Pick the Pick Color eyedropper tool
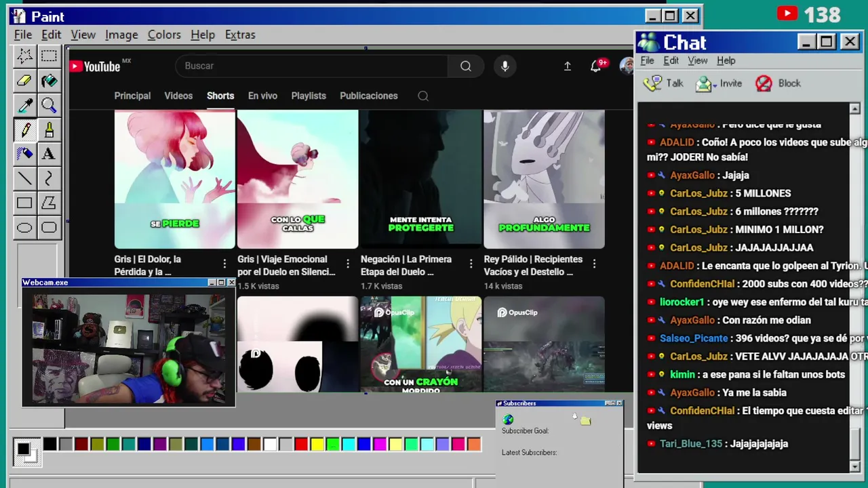 click(x=24, y=104)
